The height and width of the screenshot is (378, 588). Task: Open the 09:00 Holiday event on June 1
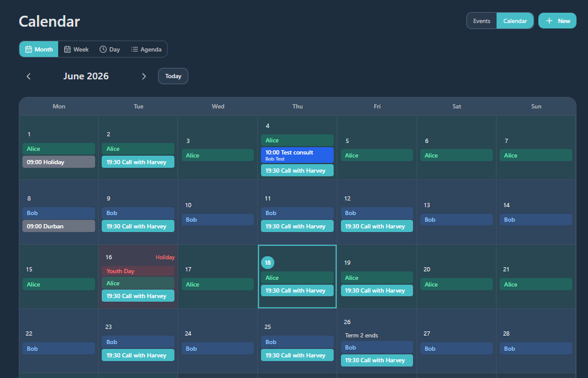(x=59, y=162)
